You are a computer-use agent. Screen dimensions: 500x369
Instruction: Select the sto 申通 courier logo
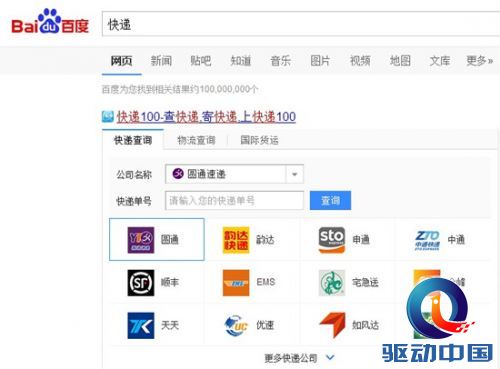pyautogui.click(x=332, y=240)
